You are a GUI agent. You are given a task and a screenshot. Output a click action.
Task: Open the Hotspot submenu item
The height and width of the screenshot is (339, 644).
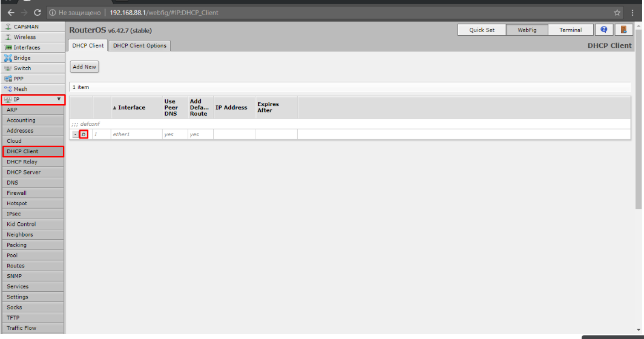(33, 203)
